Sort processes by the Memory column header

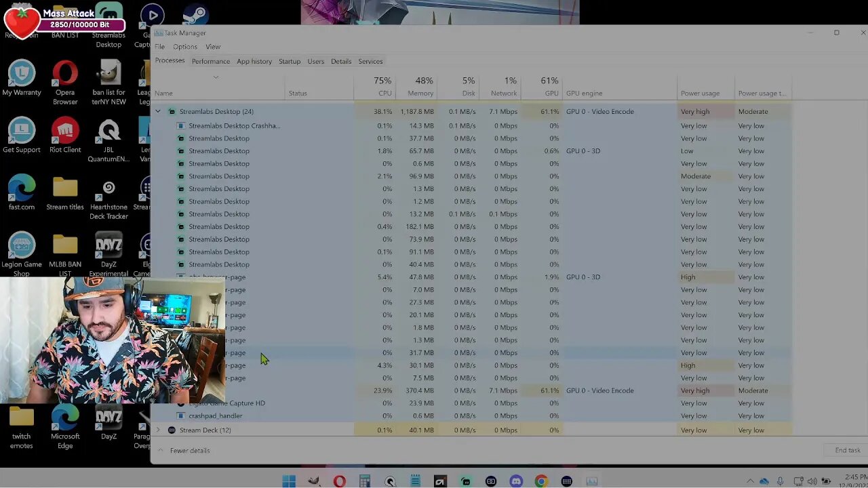[416, 86]
